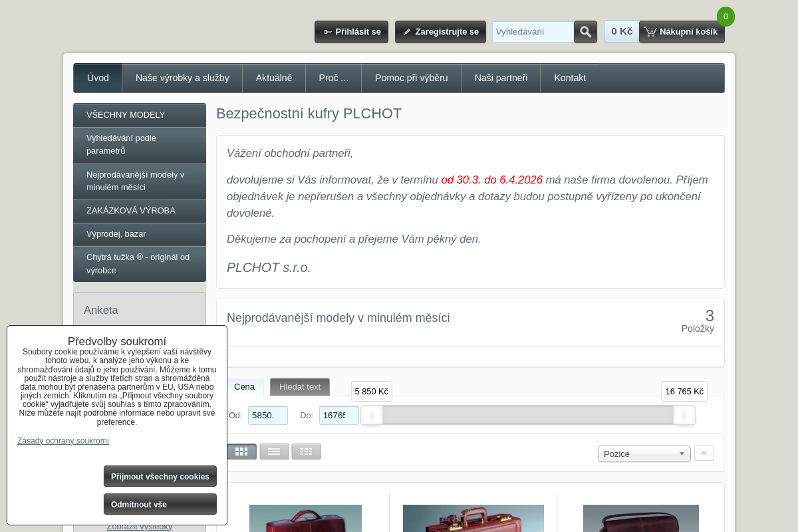Focus the Od minimum price field
The height and width of the screenshot is (532, 798).
268,416
